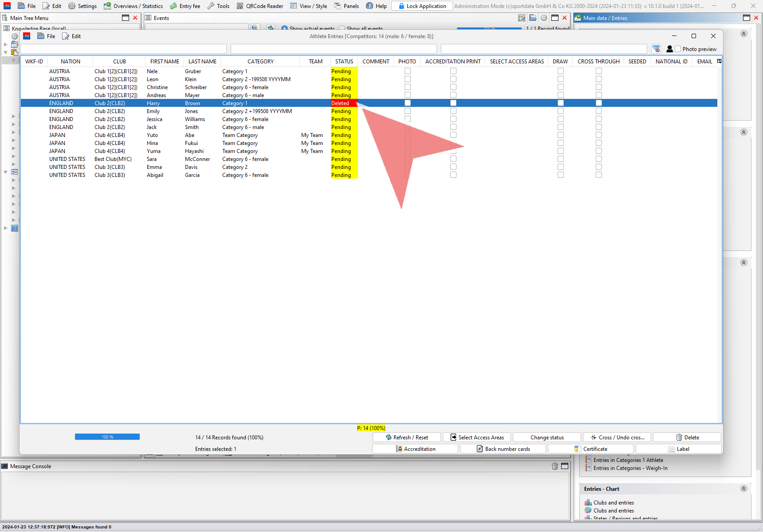763x532 pixels.
Task: Sort the table by the CATEGORY column header
Action: 260,61
